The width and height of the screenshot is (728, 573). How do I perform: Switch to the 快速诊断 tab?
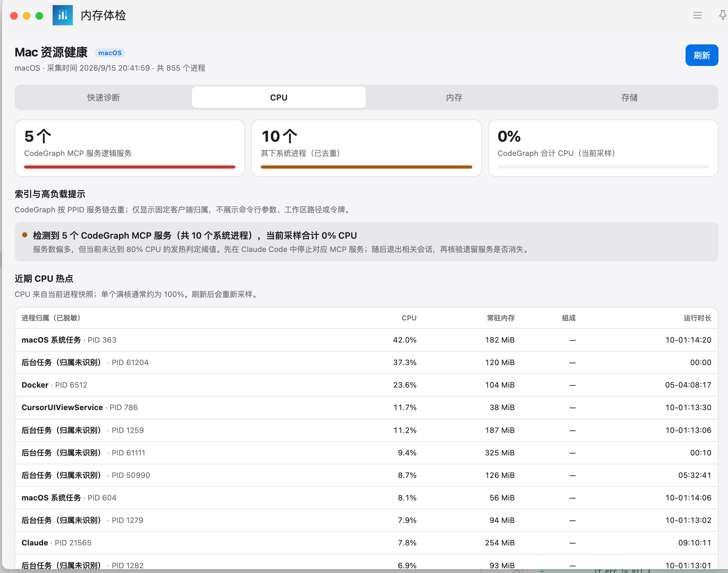104,97
